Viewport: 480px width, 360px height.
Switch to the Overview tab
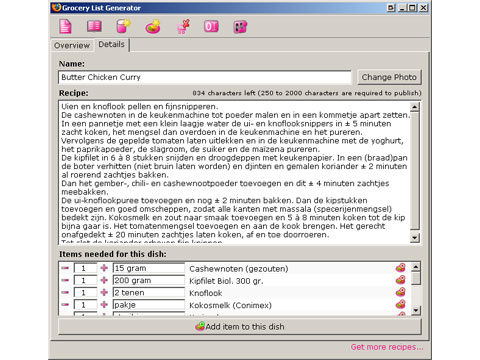click(x=72, y=45)
